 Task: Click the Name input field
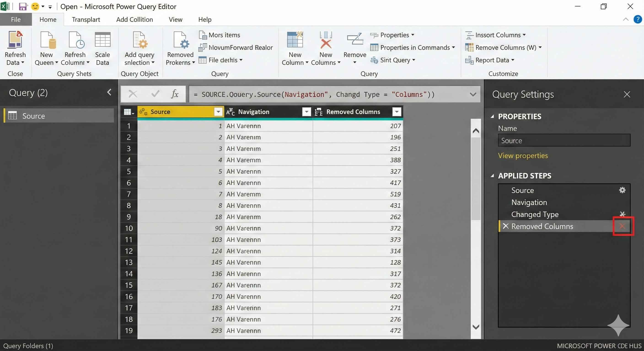[x=564, y=140]
